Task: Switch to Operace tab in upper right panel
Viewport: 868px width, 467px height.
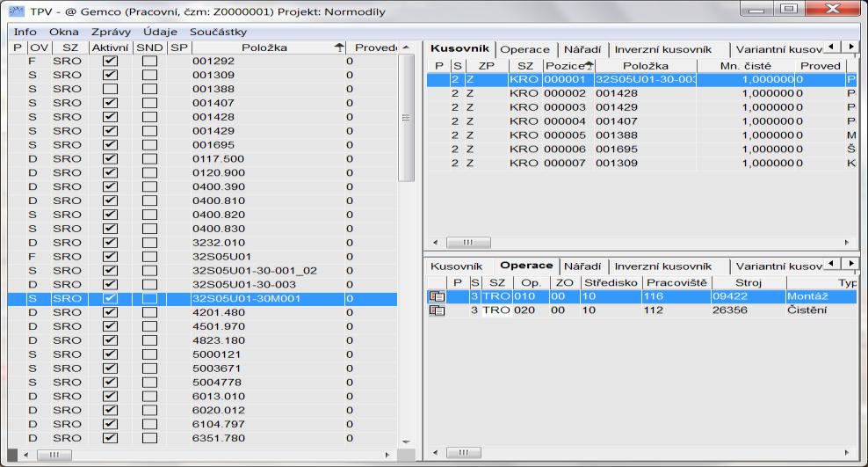Action: tap(524, 49)
